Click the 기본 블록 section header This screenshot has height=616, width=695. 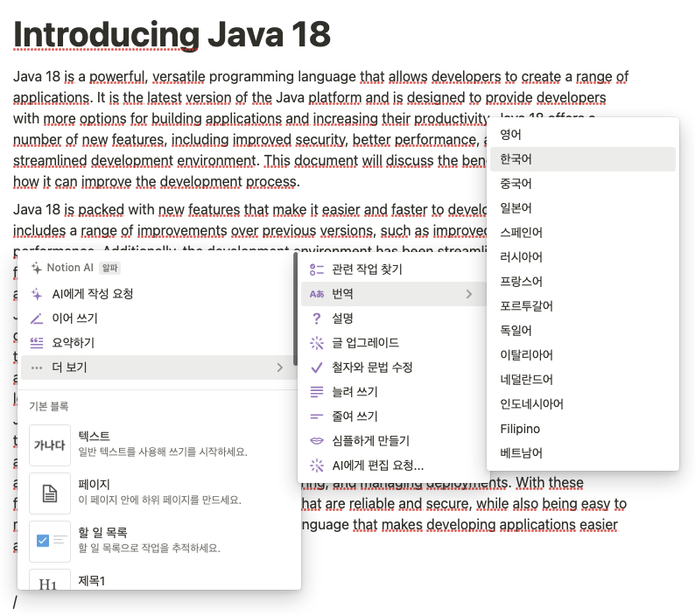tap(49, 406)
